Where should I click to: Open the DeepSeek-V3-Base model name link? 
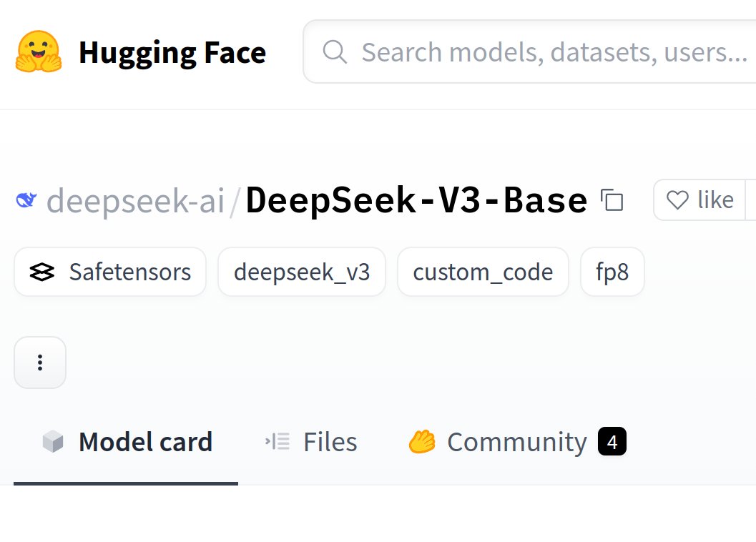416,200
